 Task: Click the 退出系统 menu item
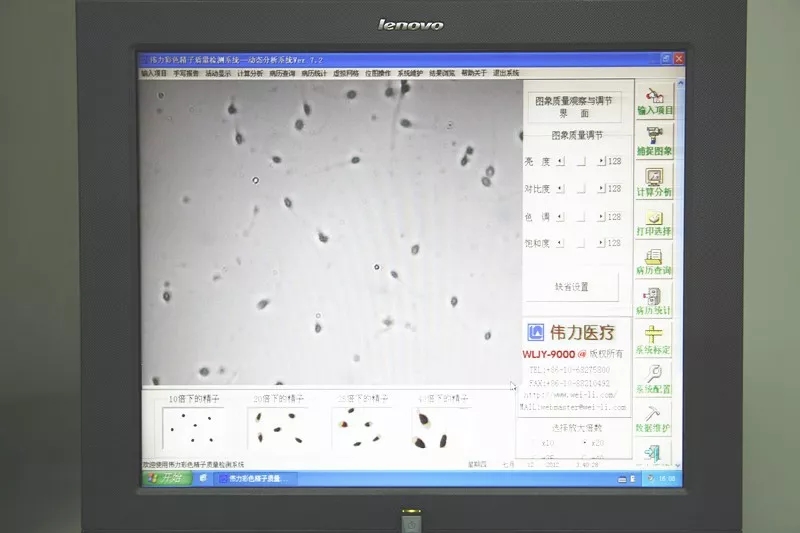(x=506, y=73)
